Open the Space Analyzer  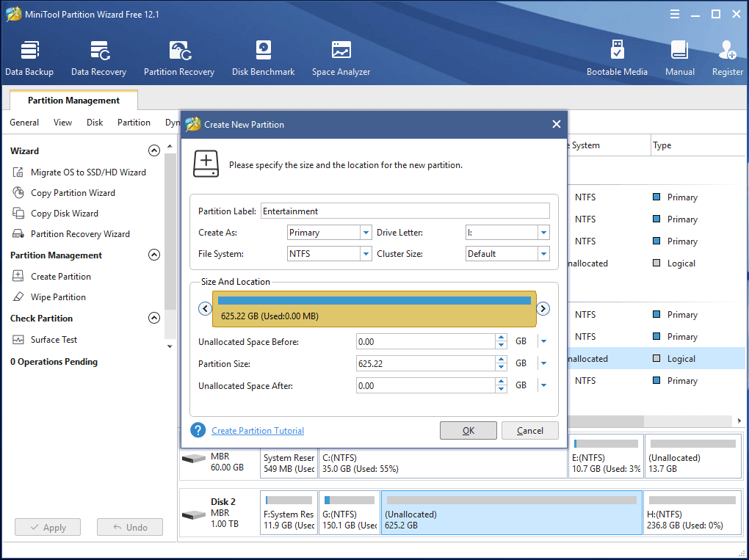pos(341,58)
